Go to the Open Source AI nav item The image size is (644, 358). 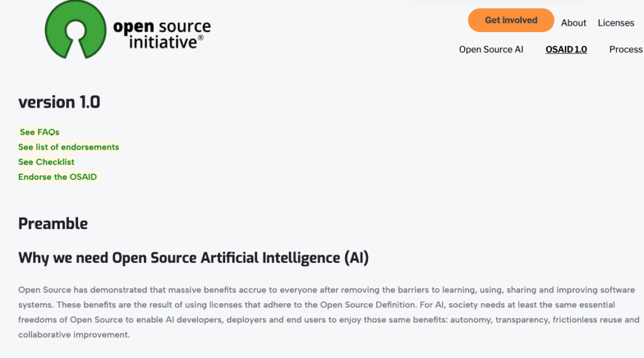pyautogui.click(x=491, y=50)
